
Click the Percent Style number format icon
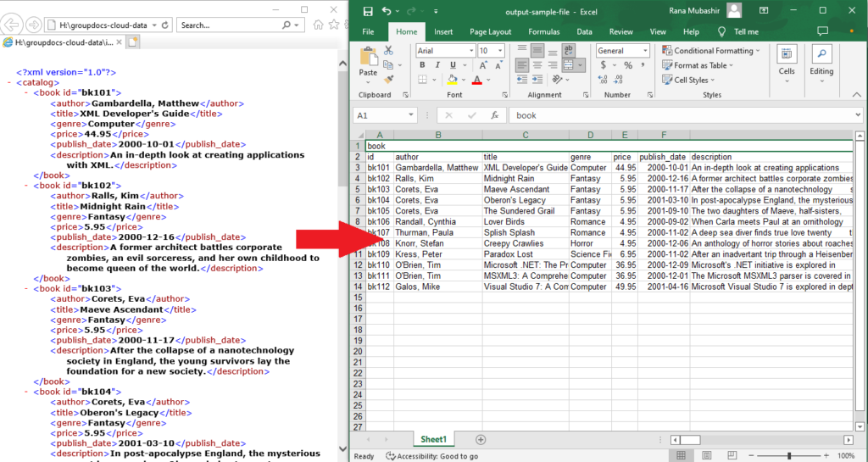[628, 65]
